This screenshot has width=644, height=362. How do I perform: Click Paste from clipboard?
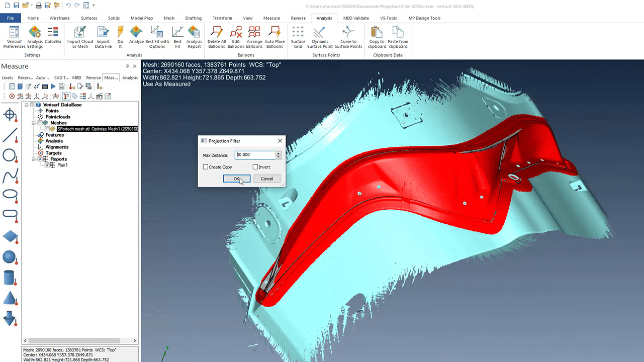[x=398, y=37]
